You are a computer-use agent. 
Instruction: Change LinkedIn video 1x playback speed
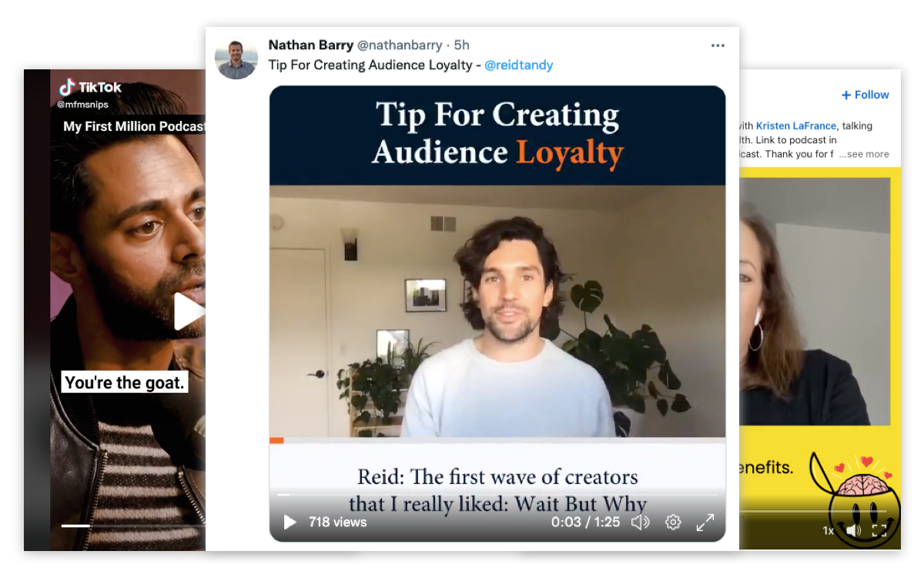(x=829, y=530)
